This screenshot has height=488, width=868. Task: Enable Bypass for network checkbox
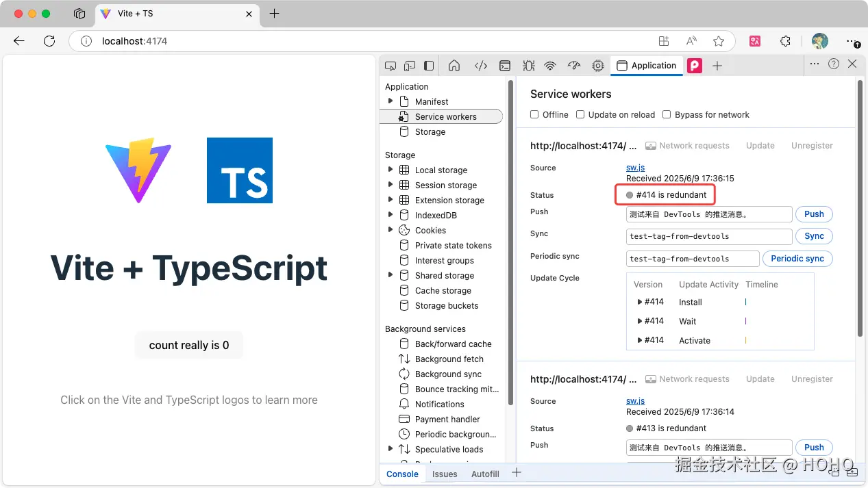click(667, 114)
